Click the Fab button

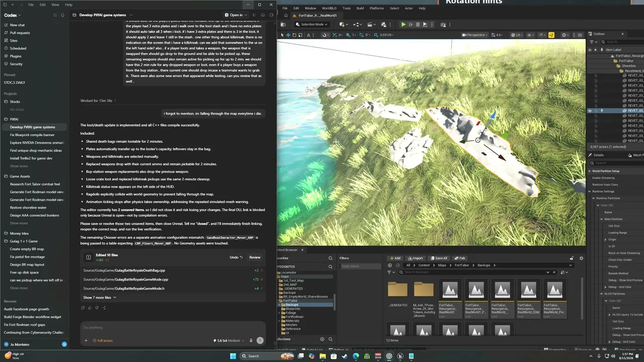[459, 258]
